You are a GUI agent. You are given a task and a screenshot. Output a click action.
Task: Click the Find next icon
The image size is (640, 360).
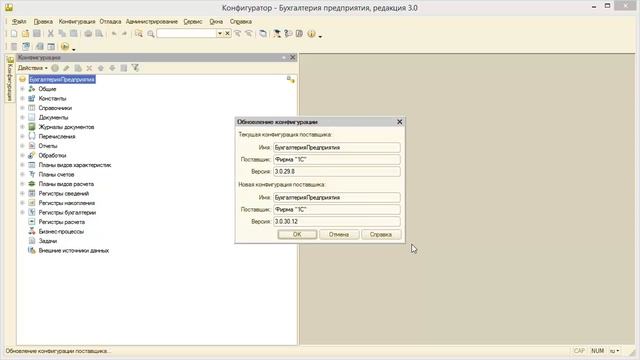pyautogui.click(x=238, y=33)
